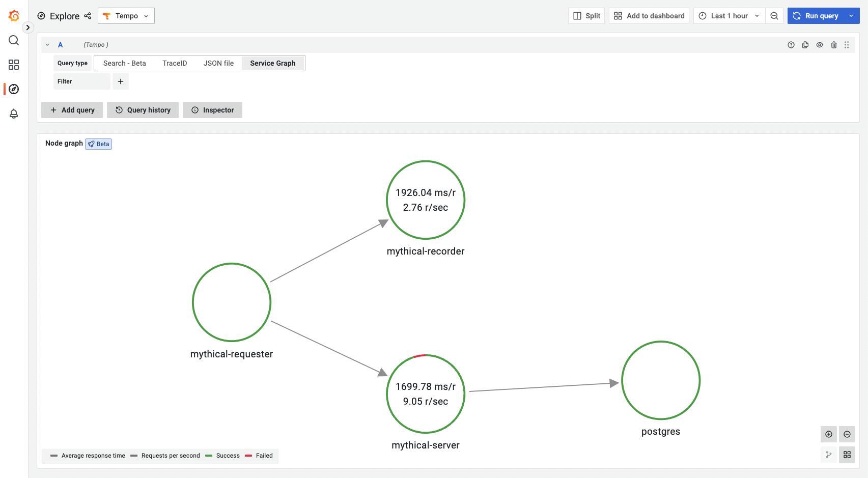Open the Explore compass icon in sidebar
Screen dimensions: 868x478
pyautogui.click(x=14, y=89)
